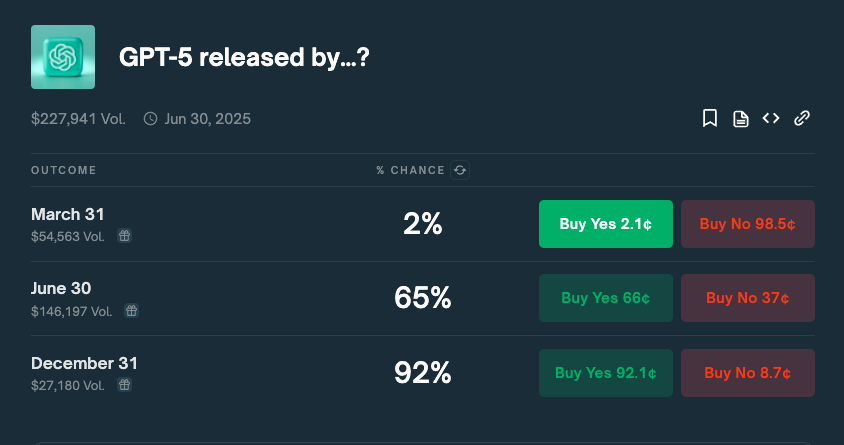This screenshot has width=844, height=445.
Task: Click the embed code icon
Action: tap(771, 118)
